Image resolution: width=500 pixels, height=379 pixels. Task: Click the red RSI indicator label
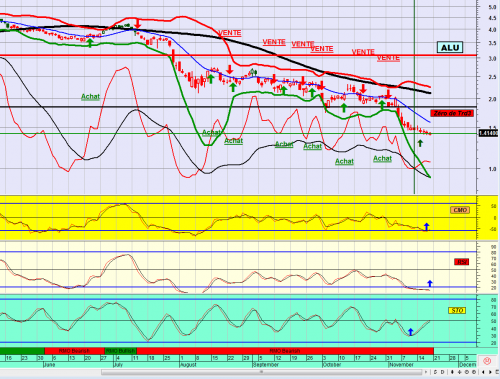tap(462, 262)
